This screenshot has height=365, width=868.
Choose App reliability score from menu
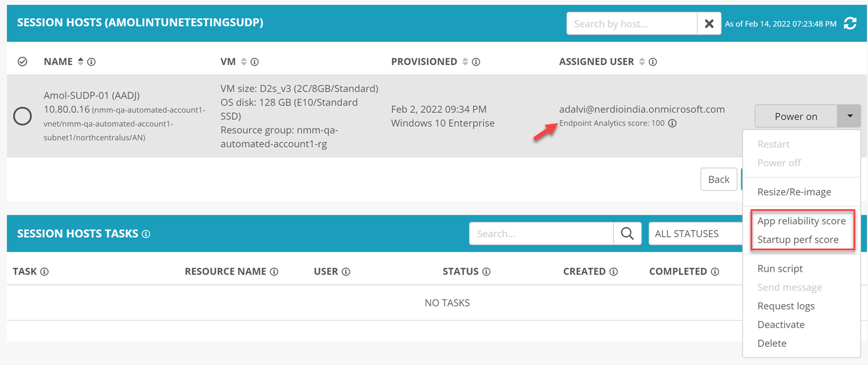click(x=801, y=221)
